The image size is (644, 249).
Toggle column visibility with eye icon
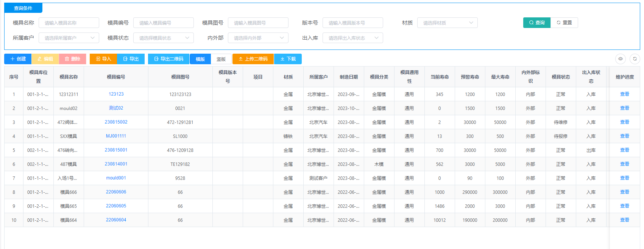621,59
